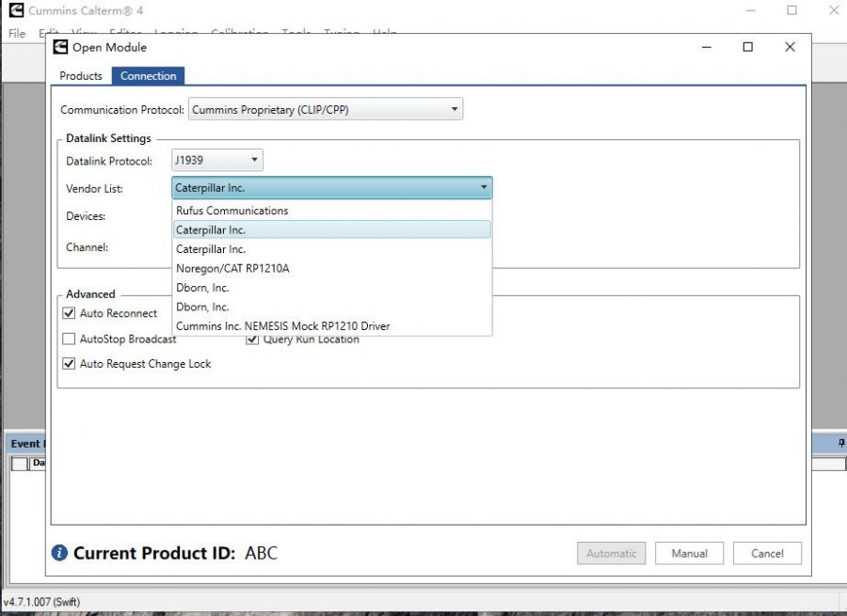Open the Communication Protocol dropdown
847x616 pixels.
point(455,109)
